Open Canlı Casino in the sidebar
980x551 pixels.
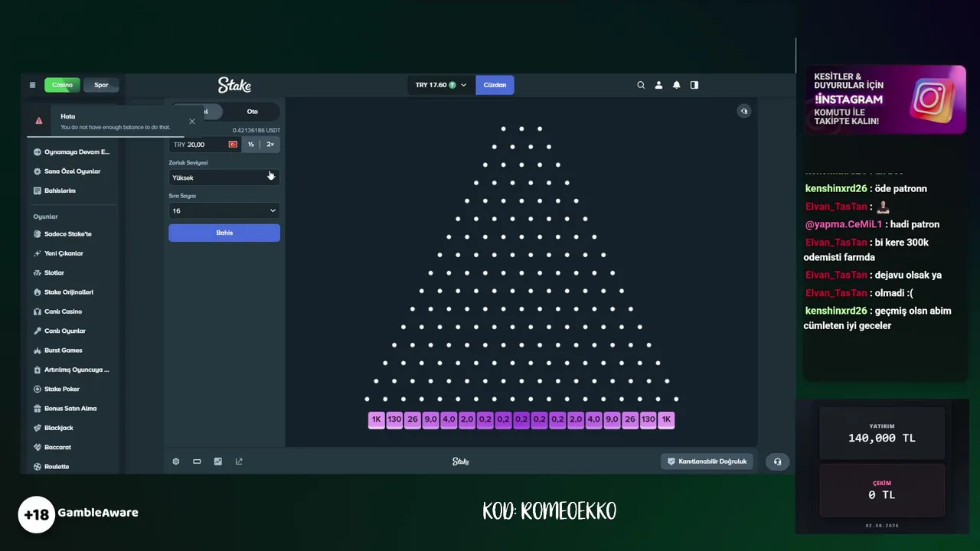pos(63,311)
